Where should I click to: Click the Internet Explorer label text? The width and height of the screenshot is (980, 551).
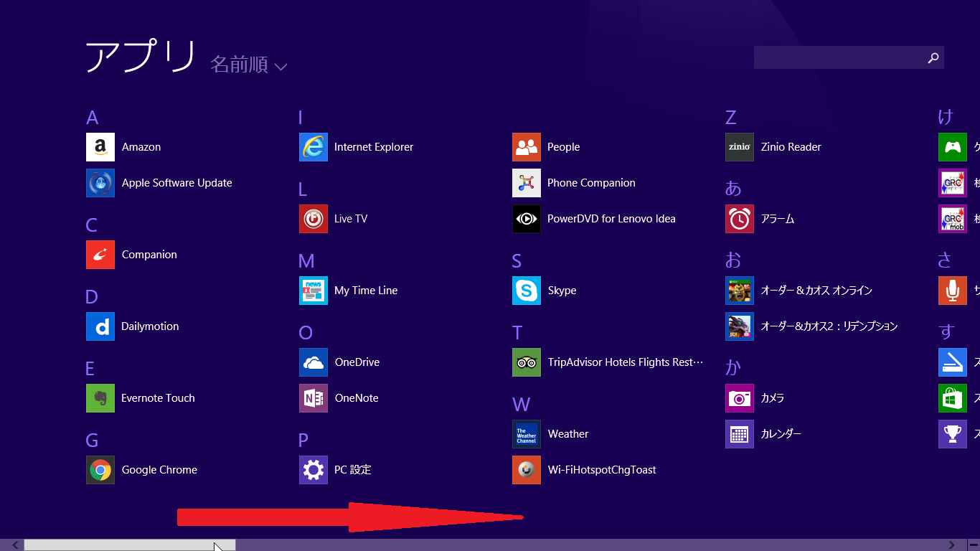pos(374,147)
